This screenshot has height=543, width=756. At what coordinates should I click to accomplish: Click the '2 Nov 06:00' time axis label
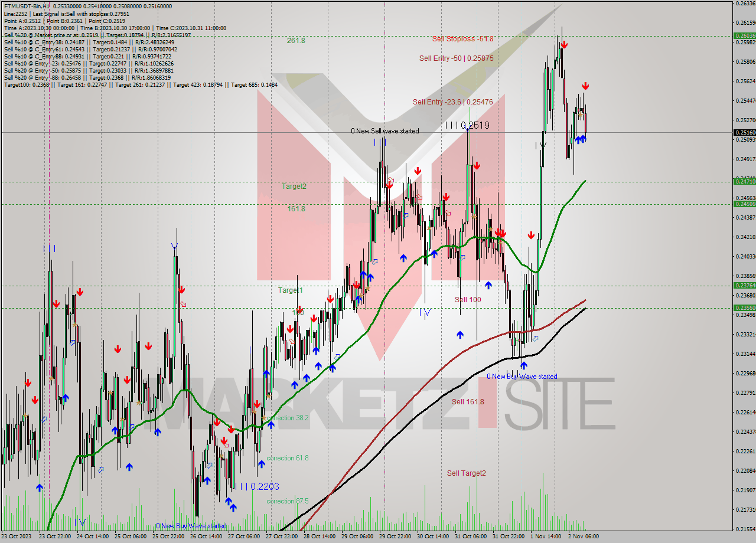[x=584, y=537]
